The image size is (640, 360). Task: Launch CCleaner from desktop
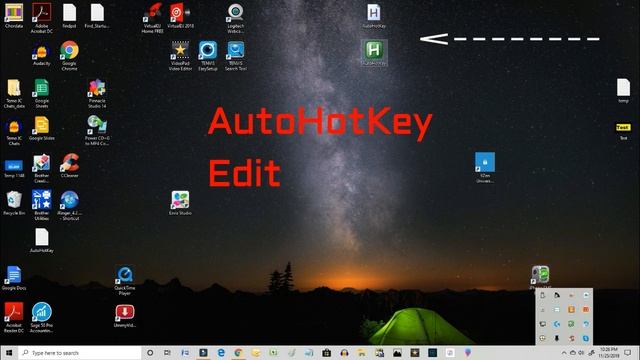69,165
